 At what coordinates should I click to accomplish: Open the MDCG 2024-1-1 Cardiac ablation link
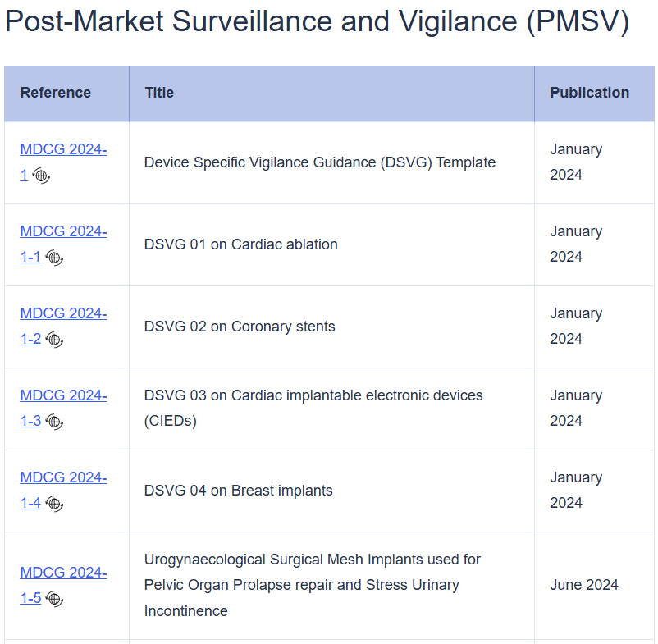pos(63,244)
